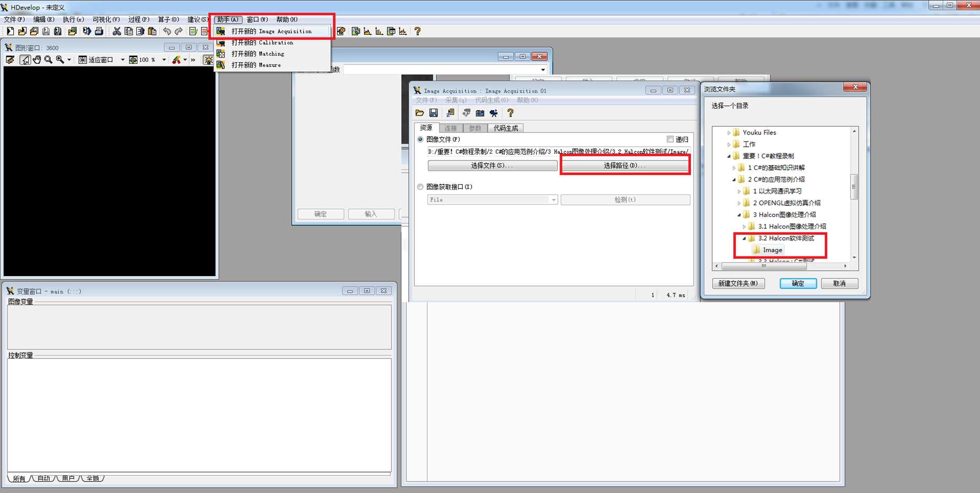
Task: Open the 算子(O) menu
Action: tap(169, 20)
